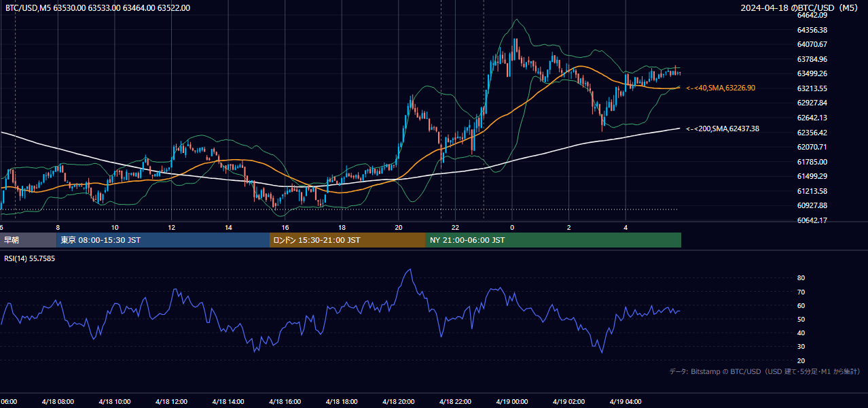Click price axis value 62070.71
The width and height of the screenshot is (868, 408).
pos(812,147)
